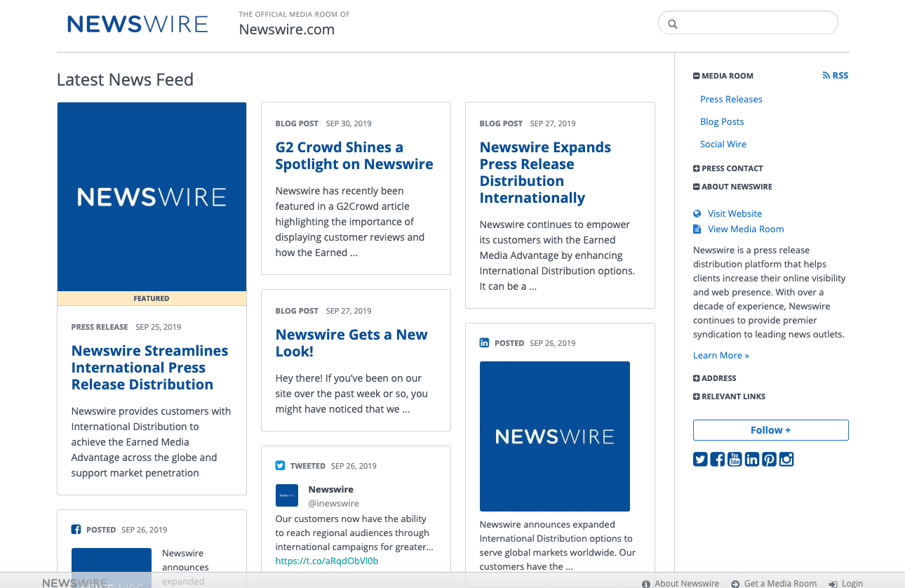
Task: Visit the LinkedIn social icon in sidebar
Action: coord(752,460)
